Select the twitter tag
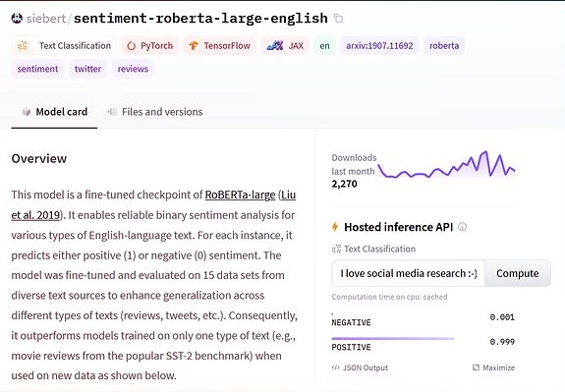565x392 pixels. tap(87, 69)
